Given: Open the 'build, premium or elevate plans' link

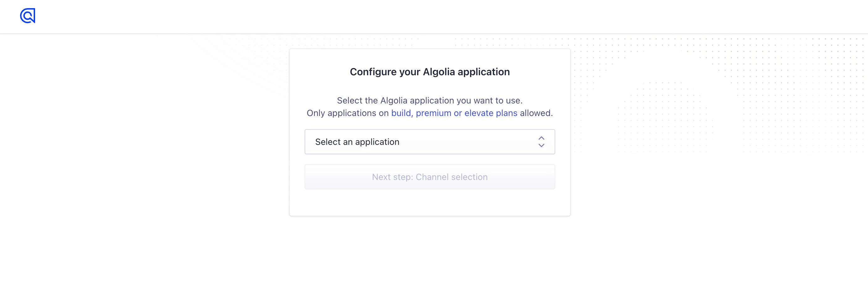Looking at the screenshot, I should tap(454, 113).
